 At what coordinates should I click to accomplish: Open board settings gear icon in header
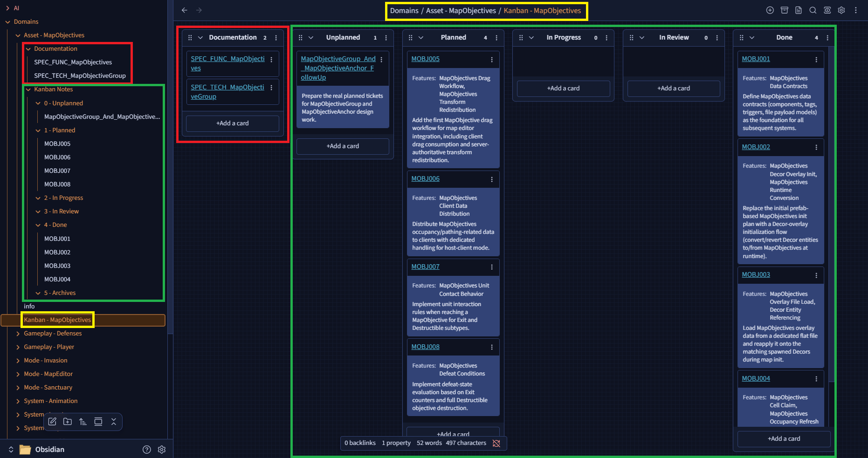click(841, 10)
